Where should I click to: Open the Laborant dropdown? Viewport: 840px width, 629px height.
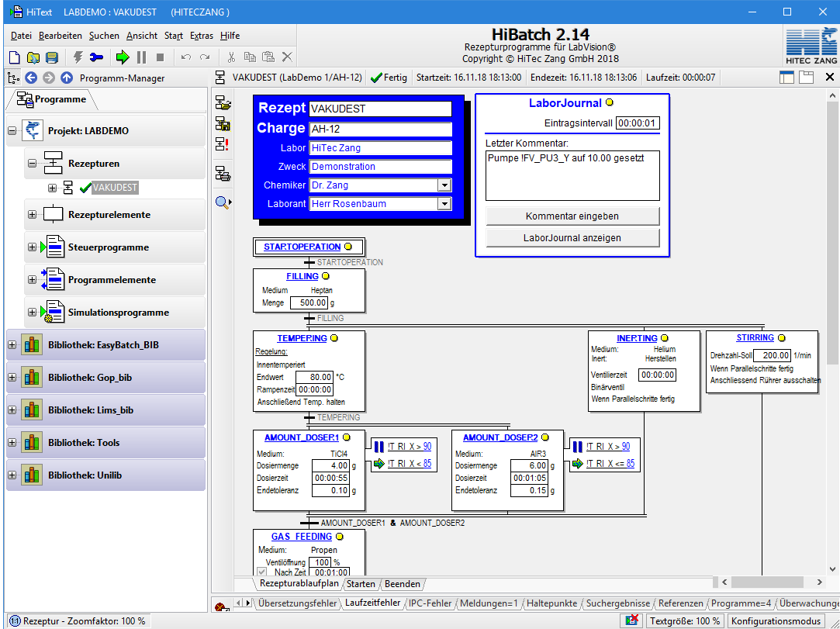pos(444,204)
